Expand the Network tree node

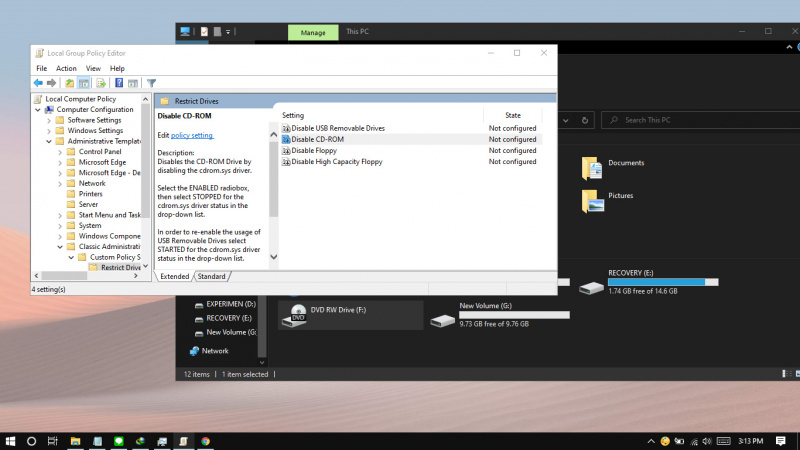click(x=60, y=184)
